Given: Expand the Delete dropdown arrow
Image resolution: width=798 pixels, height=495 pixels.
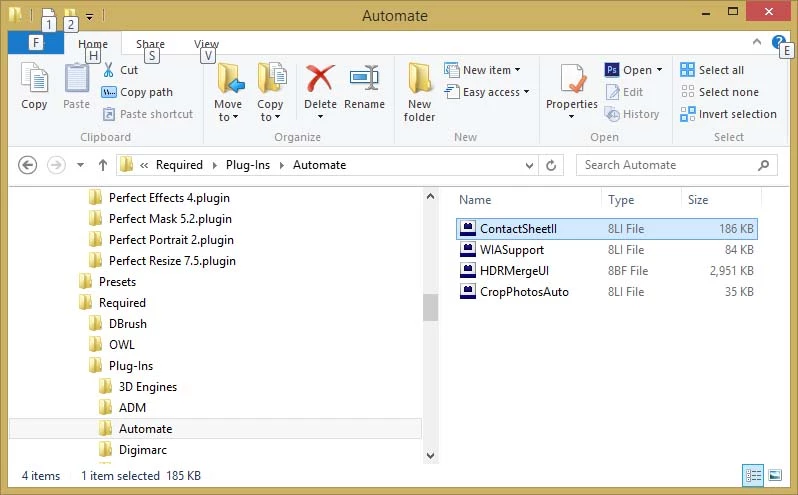Looking at the screenshot, I should click(x=320, y=117).
